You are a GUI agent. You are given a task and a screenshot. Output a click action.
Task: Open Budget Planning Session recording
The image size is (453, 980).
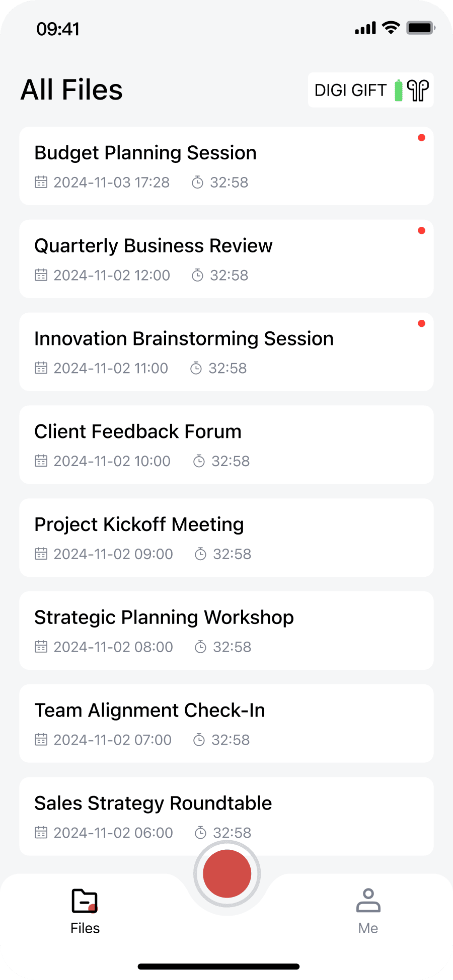pyautogui.click(x=226, y=166)
